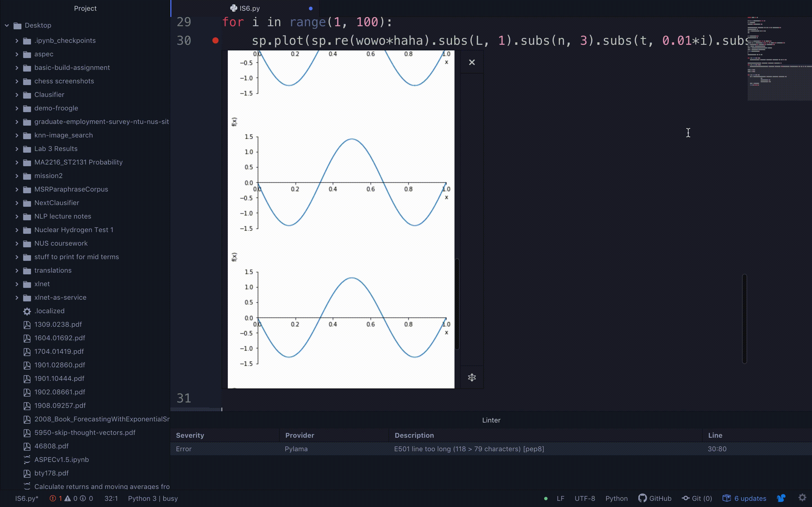Change the UTF-8 file encoding
Screen dimensions: 812x507
[x=584, y=498]
